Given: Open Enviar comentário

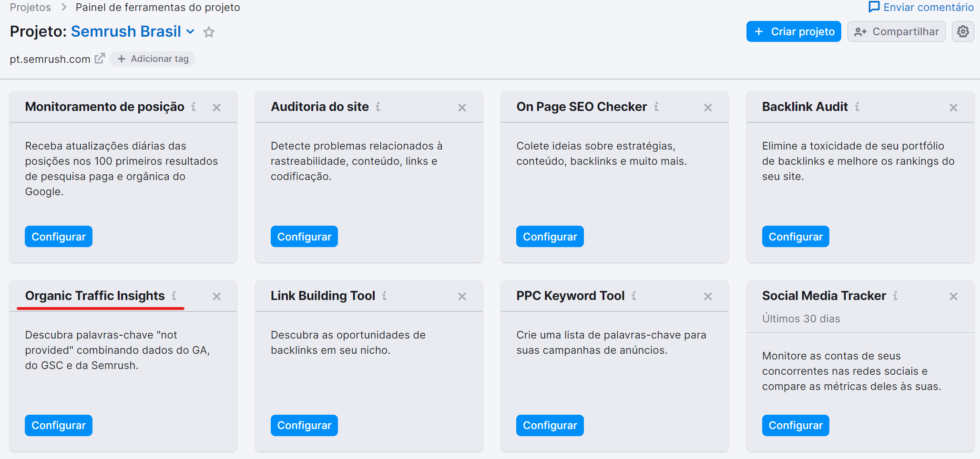Looking at the screenshot, I should 928,7.
